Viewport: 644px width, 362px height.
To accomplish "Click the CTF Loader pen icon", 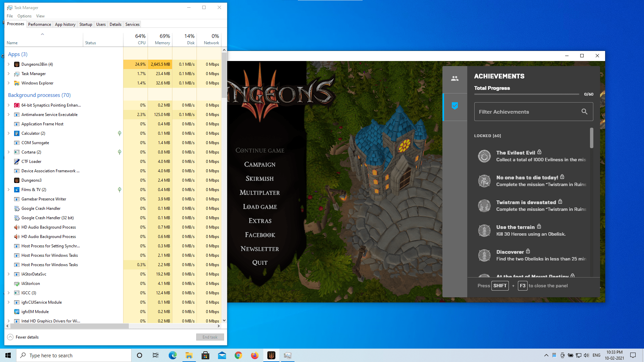I will click(17, 162).
